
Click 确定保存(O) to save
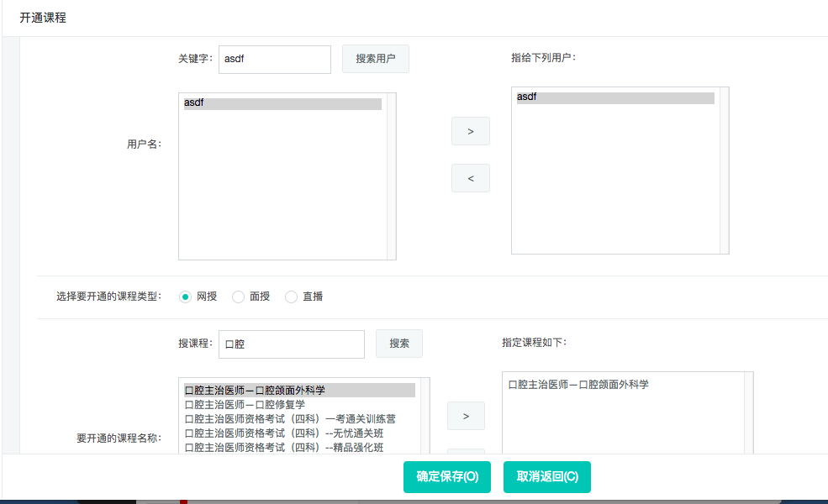point(447,477)
